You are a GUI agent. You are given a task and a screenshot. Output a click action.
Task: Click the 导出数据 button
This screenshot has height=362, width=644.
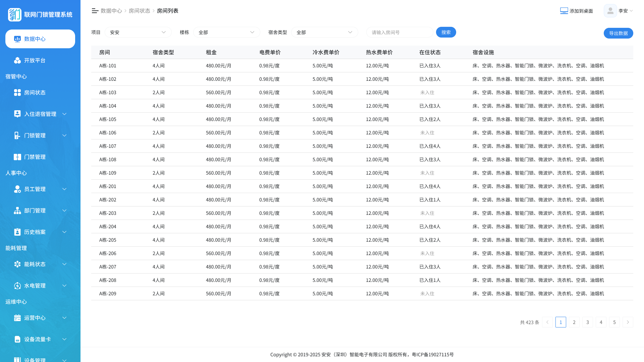coord(619,33)
